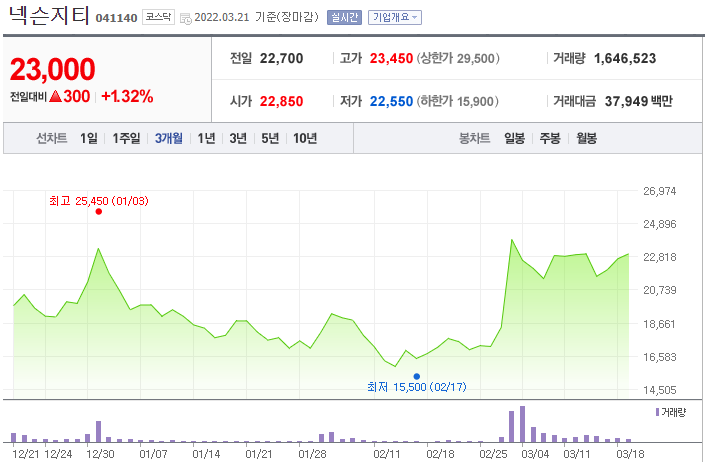Select the 1일 line chart tab
705x462 pixels.
(x=89, y=138)
